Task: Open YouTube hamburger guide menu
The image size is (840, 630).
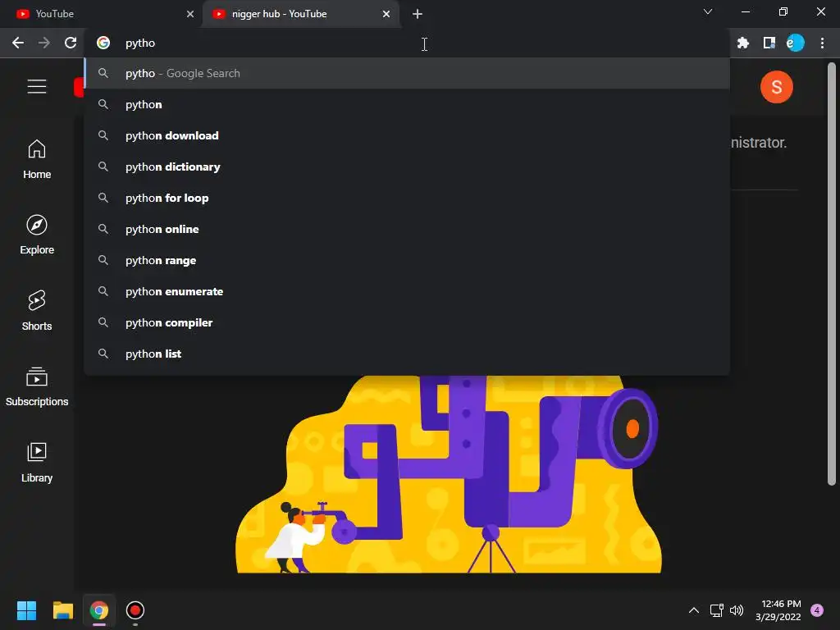Action: click(37, 86)
